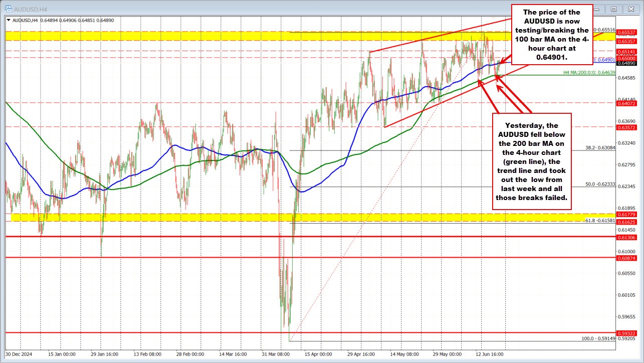Select the 38.2 Fibonacci retracement label

click(600, 148)
